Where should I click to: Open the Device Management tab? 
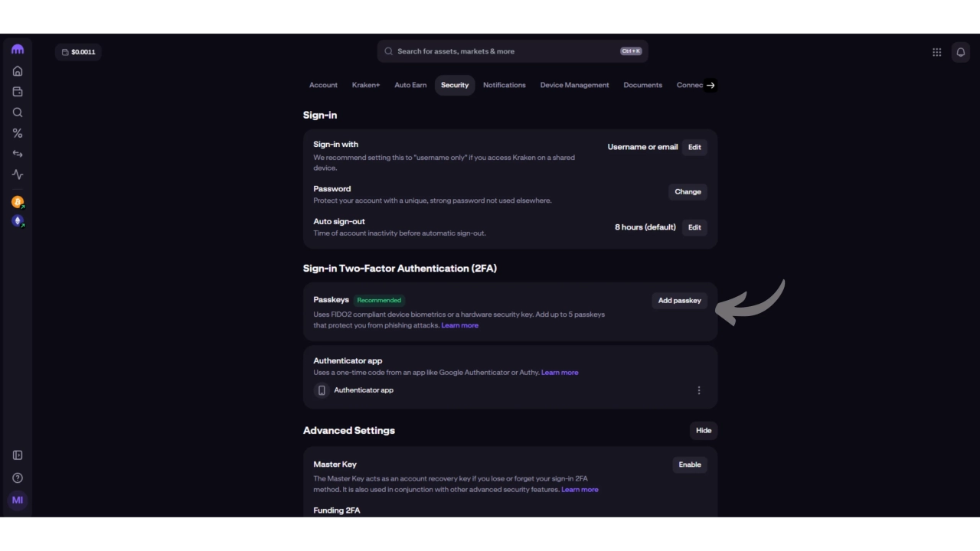coord(574,85)
